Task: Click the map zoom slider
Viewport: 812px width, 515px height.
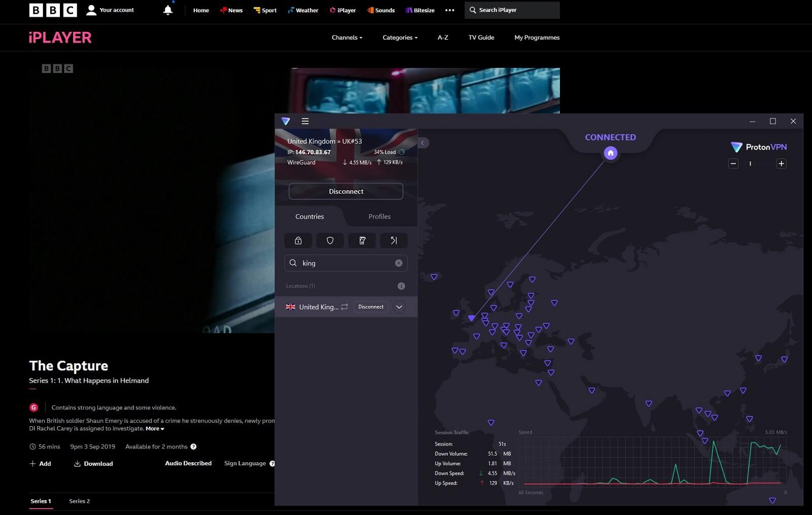Action: coord(757,163)
